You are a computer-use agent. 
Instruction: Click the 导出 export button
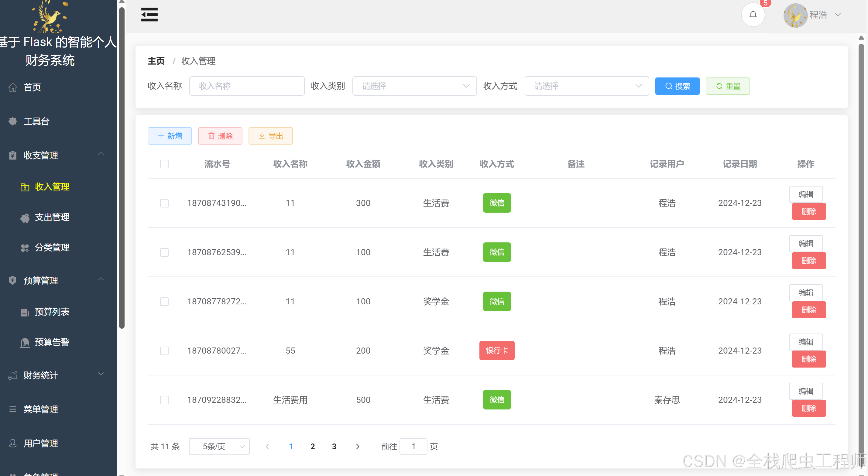coord(270,136)
